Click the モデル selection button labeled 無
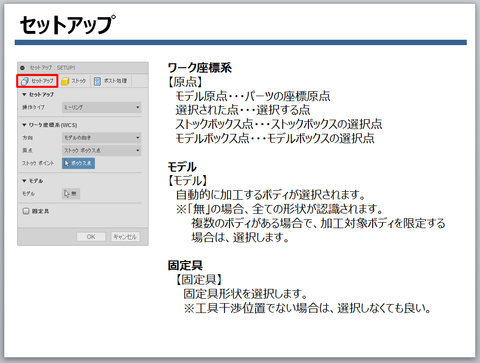Image resolution: width=480 pixels, height=363 pixels. (x=71, y=193)
